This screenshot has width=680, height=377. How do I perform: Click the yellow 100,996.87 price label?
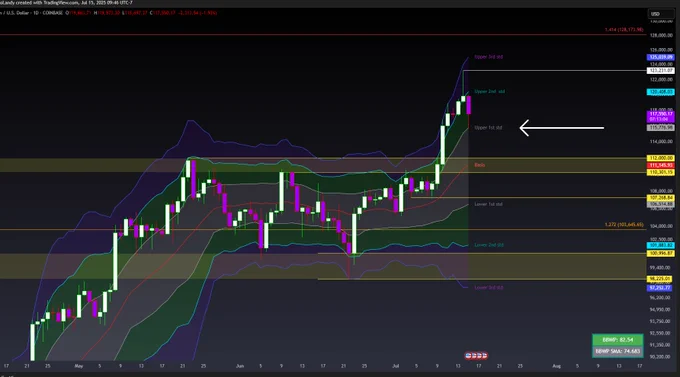660,253
